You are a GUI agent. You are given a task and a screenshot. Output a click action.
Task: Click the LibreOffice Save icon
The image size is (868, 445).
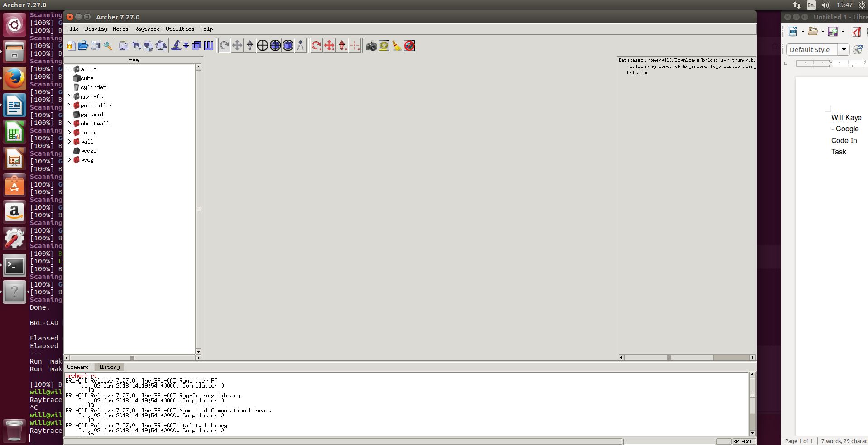click(x=832, y=31)
